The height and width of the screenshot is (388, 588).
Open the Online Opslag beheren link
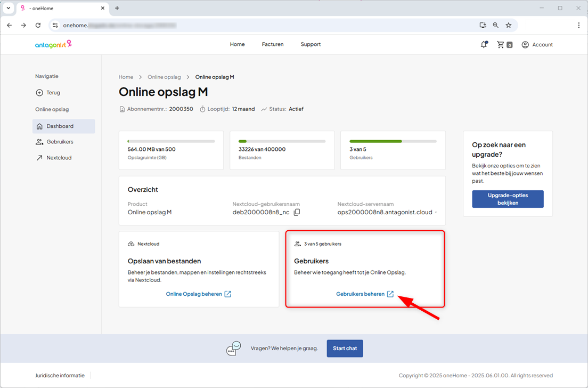coord(198,294)
